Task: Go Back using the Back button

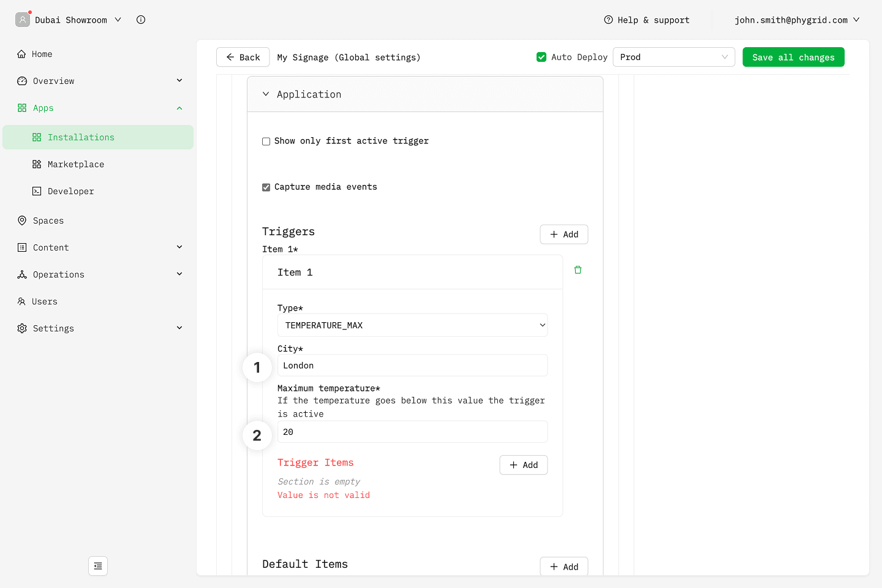Action: (243, 57)
